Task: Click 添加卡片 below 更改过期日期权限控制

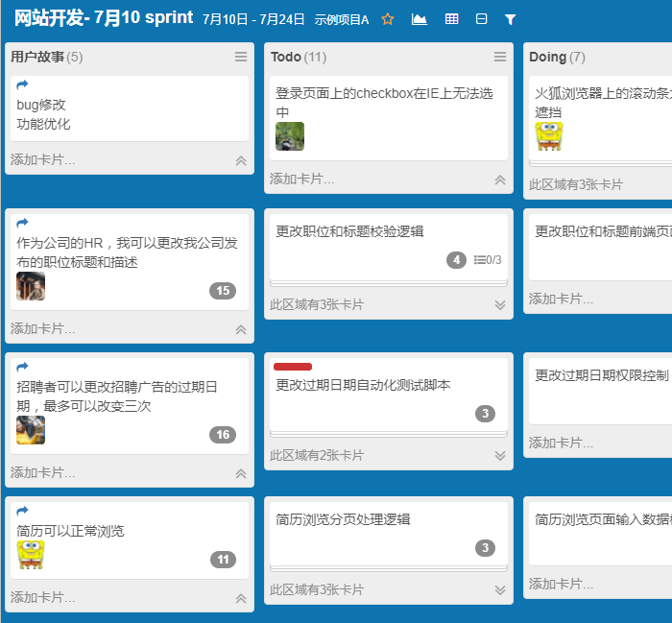Action: tap(562, 443)
